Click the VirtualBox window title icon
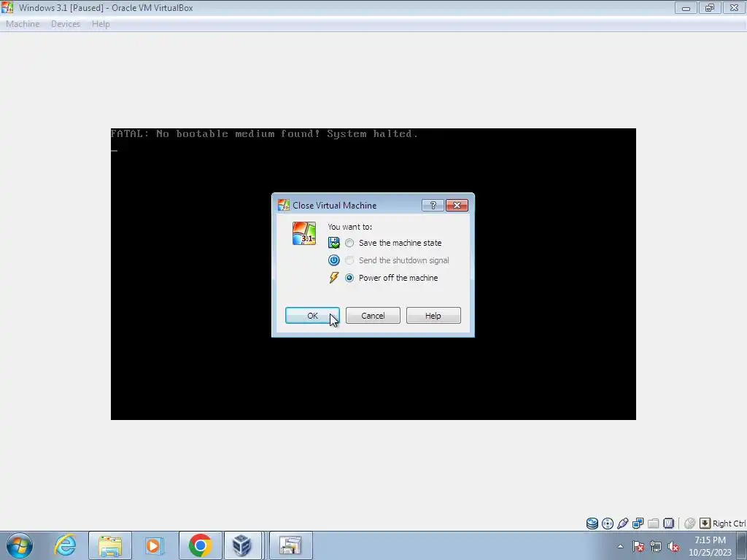Image resolution: width=747 pixels, height=560 pixels. [7, 7]
